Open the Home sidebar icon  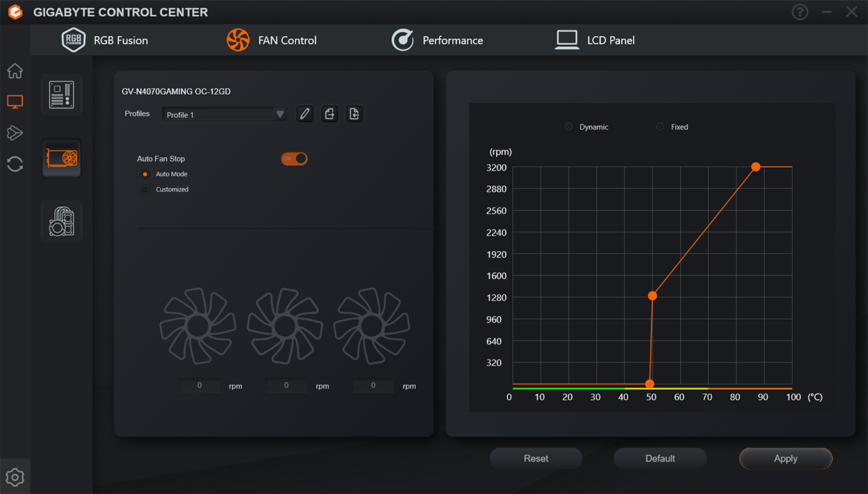click(x=15, y=71)
